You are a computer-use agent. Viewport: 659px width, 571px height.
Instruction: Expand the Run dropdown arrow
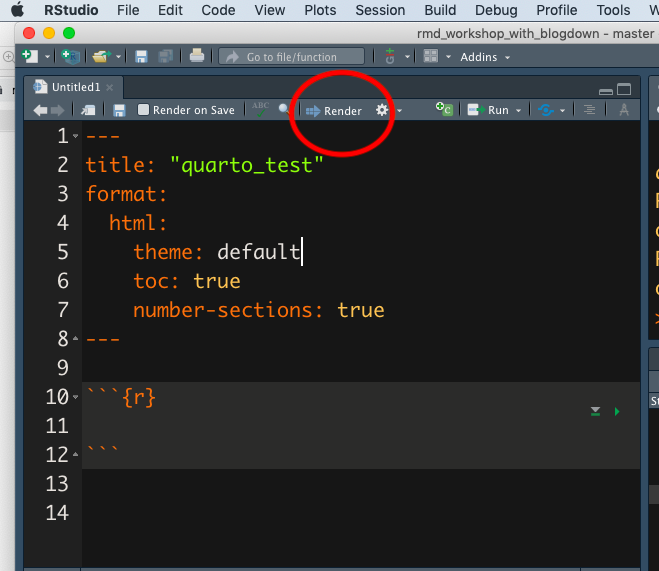[x=518, y=111]
